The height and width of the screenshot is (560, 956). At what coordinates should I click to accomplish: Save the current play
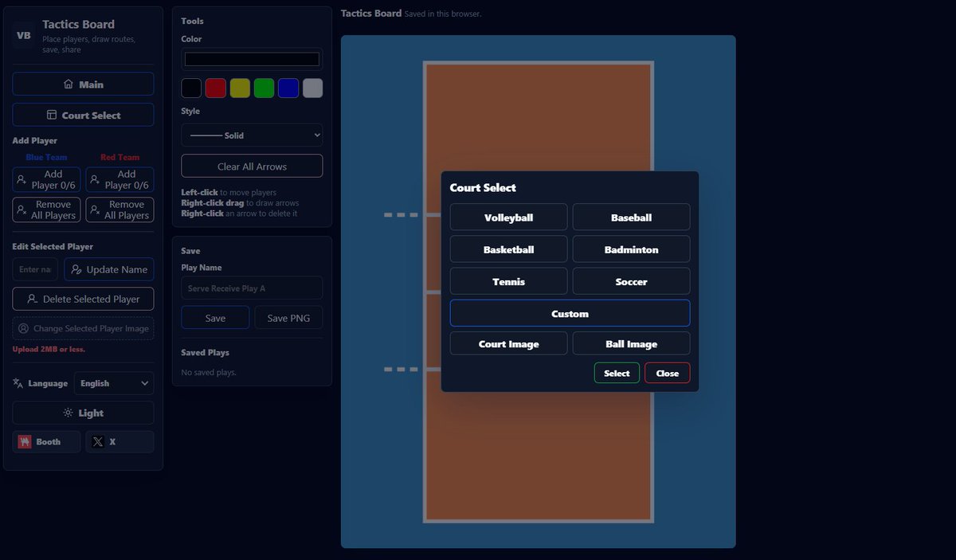point(215,318)
